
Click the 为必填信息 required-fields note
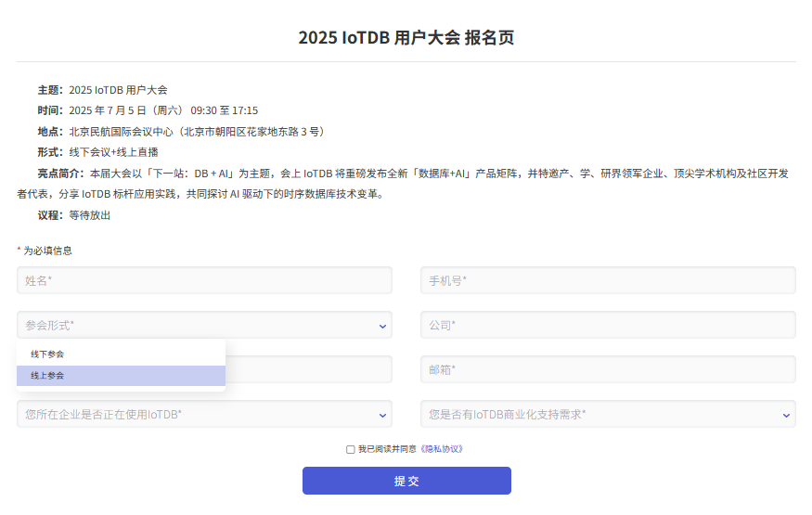[47, 251]
